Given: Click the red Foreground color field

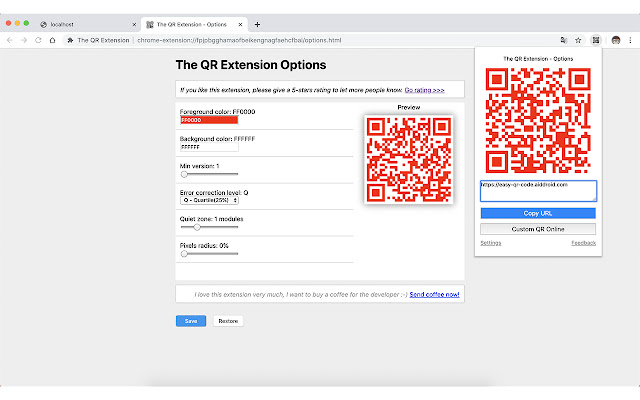Looking at the screenshot, I should pyautogui.click(x=208, y=120).
